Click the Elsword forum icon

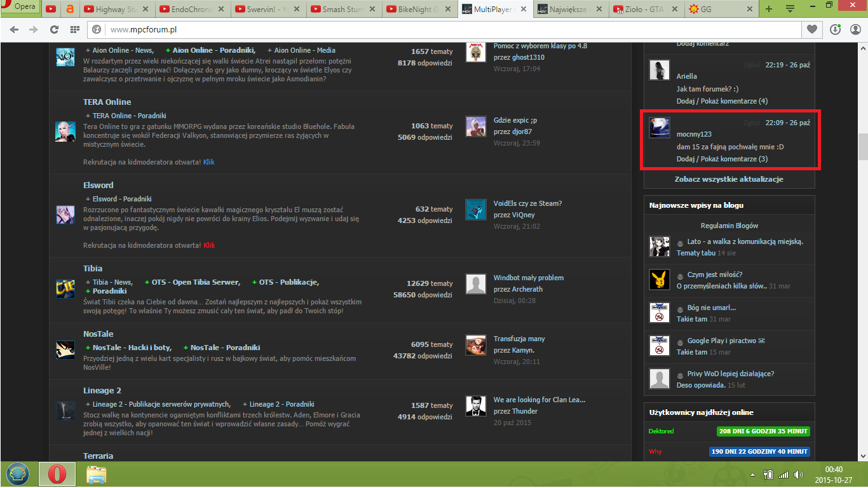[65, 213]
